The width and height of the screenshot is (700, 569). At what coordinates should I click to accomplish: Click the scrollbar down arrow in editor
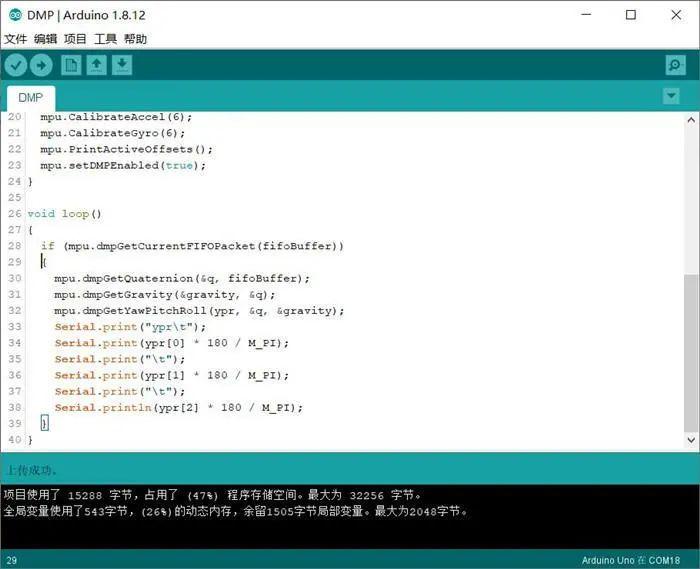click(691, 441)
